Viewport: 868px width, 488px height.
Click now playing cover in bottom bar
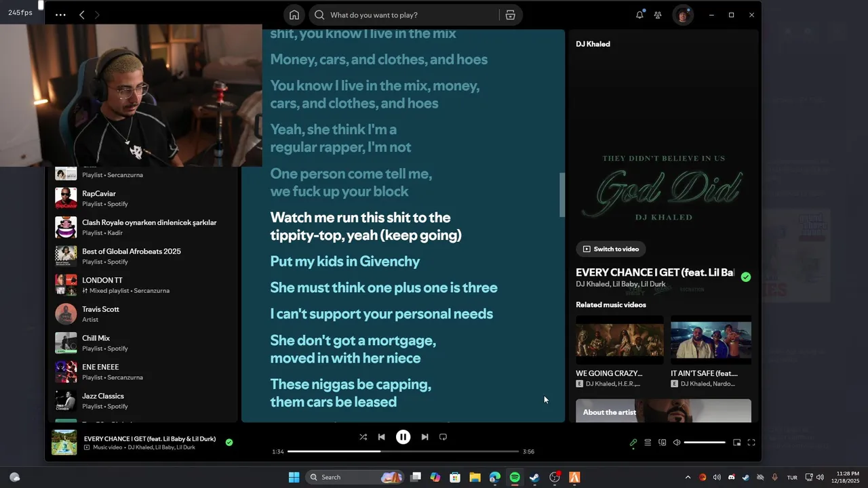coord(64,443)
